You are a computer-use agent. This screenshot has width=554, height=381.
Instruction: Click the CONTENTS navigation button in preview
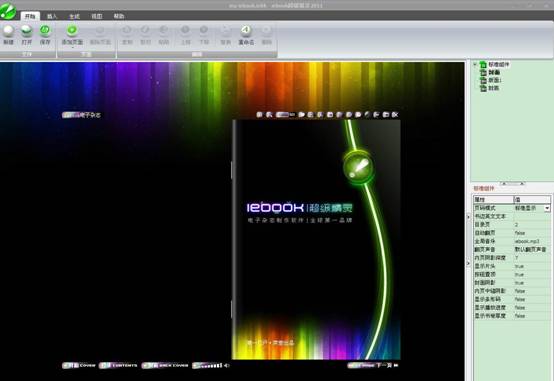[x=119, y=365]
